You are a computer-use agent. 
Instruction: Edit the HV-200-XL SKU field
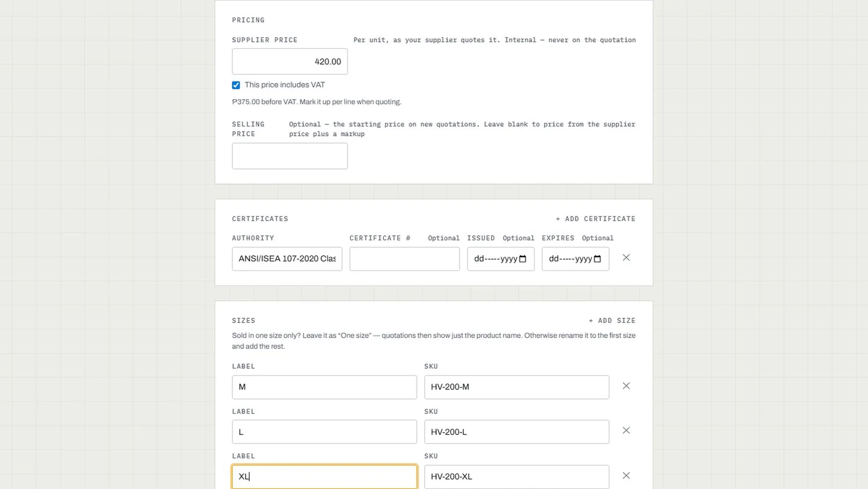pos(516,477)
